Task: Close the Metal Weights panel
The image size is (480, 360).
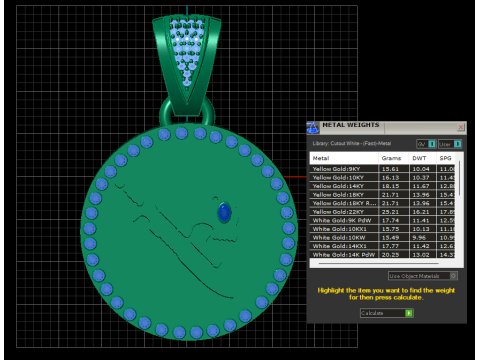Action: click(x=461, y=127)
